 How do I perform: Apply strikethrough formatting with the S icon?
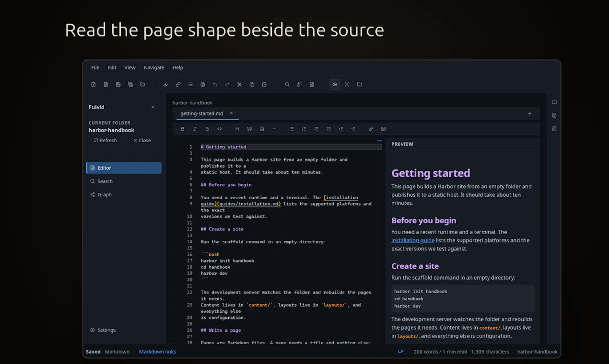coord(207,129)
